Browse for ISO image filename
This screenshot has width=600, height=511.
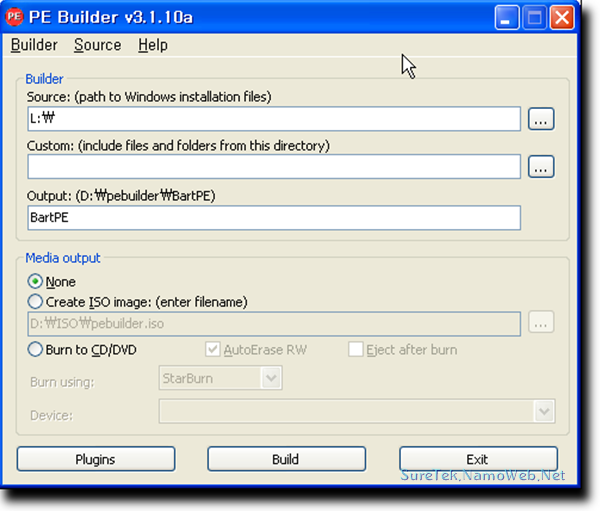[x=541, y=322]
